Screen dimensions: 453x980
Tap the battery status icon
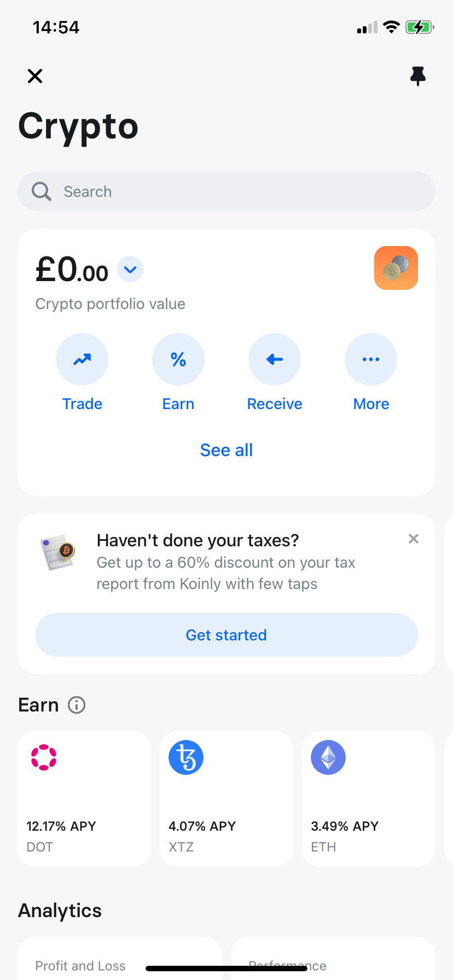pos(419,27)
